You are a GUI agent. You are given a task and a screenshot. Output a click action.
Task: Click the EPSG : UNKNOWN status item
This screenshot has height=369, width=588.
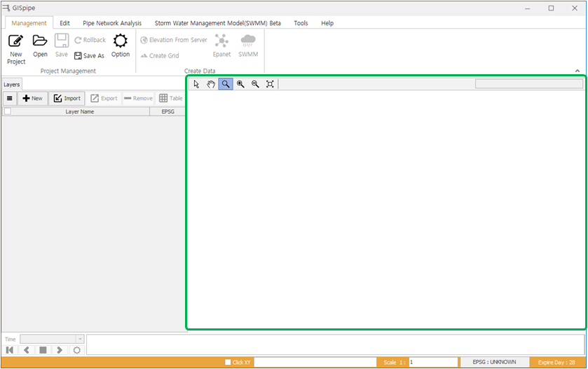[494, 362]
